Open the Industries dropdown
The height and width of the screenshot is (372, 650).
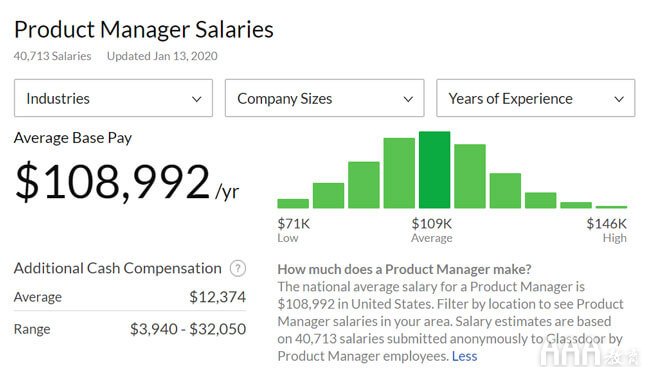click(113, 98)
